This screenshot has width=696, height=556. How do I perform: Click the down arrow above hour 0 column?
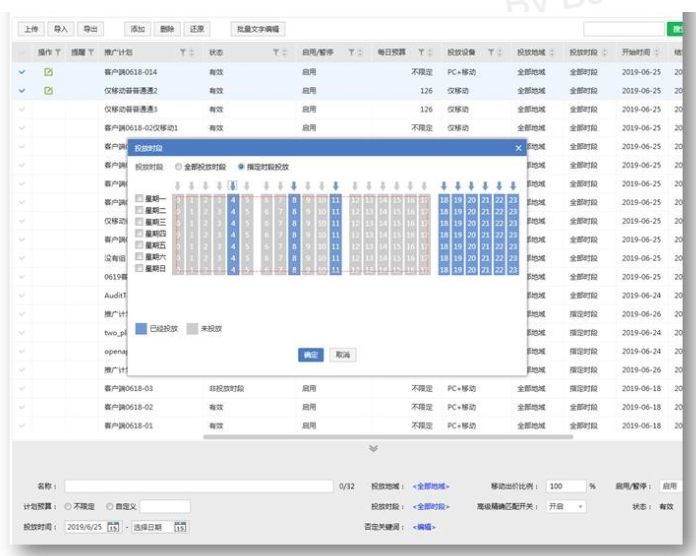178,185
